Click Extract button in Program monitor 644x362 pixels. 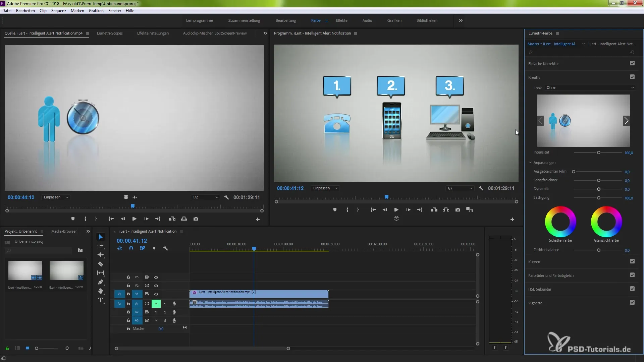tap(446, 210)
